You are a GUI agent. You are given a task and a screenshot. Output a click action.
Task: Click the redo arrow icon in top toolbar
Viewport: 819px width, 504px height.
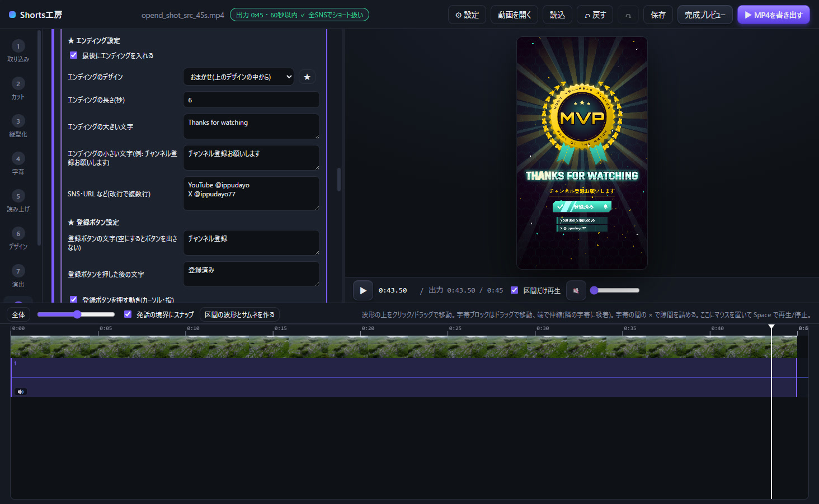(628, 15)
